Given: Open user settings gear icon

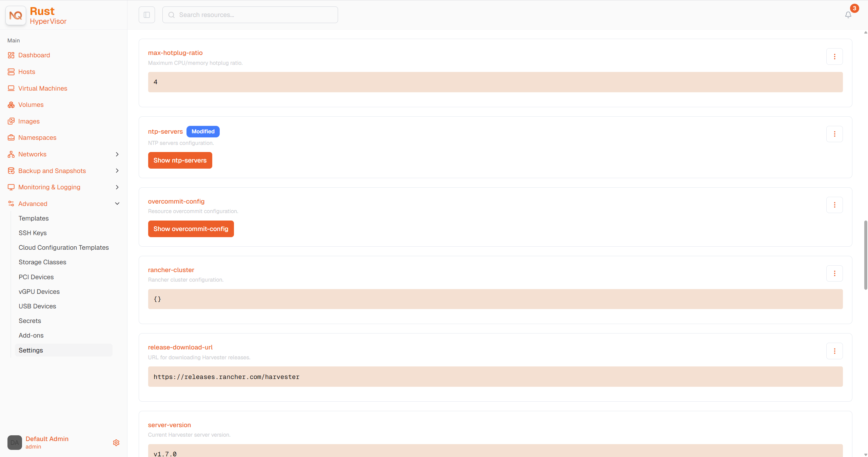Looking at the screenshot, I should coord(116,443).
